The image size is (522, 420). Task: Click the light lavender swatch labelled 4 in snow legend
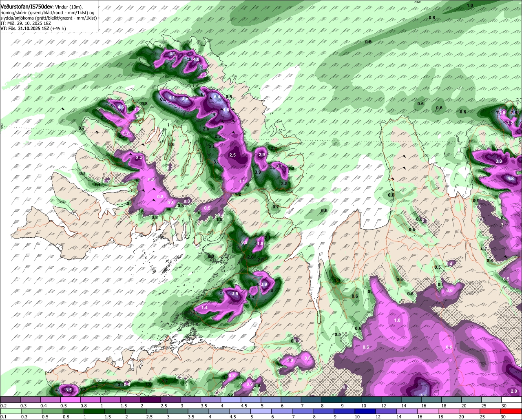[x=231, y=400]
